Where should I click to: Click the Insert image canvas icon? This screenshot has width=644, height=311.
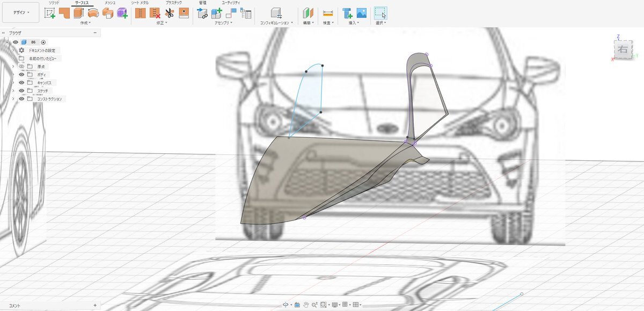coord(361,13)
